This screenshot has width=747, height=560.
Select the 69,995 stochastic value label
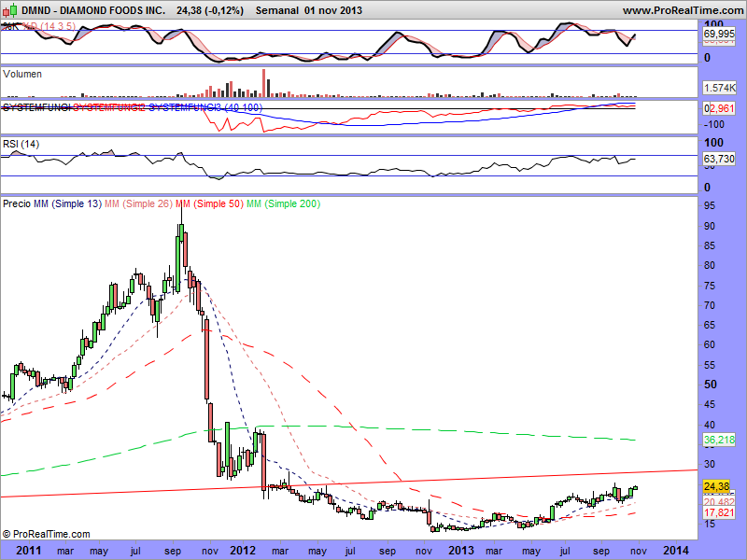[x=719, y=34]
